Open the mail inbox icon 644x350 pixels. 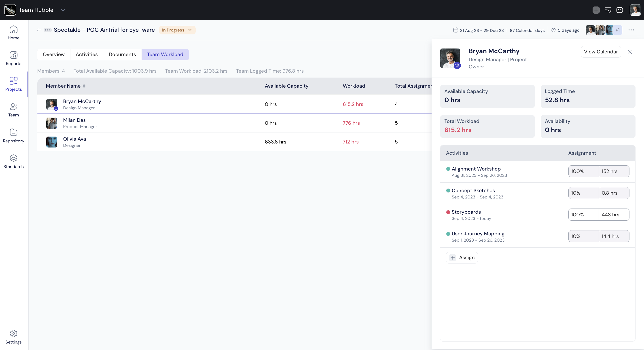pyautogui.click(x=619, y=10)
